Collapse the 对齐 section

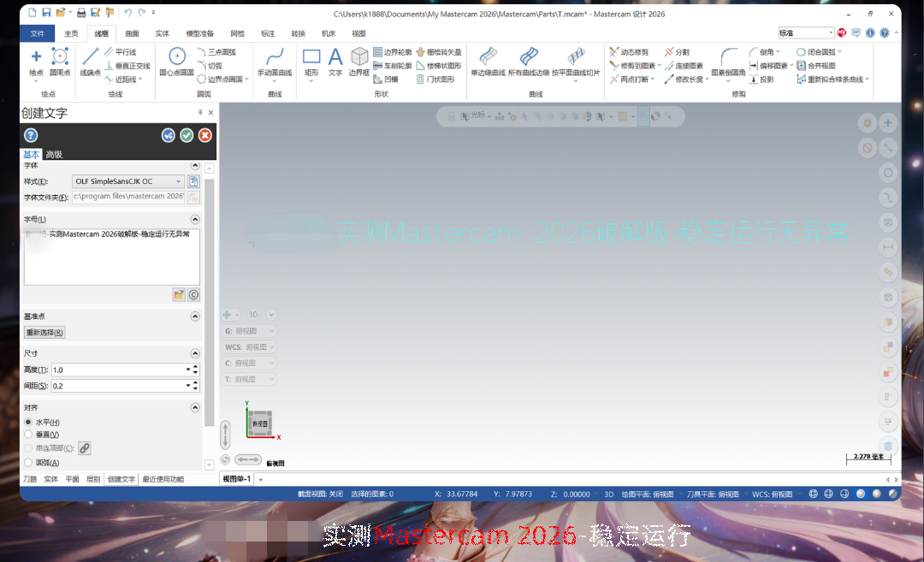[195, 408]
